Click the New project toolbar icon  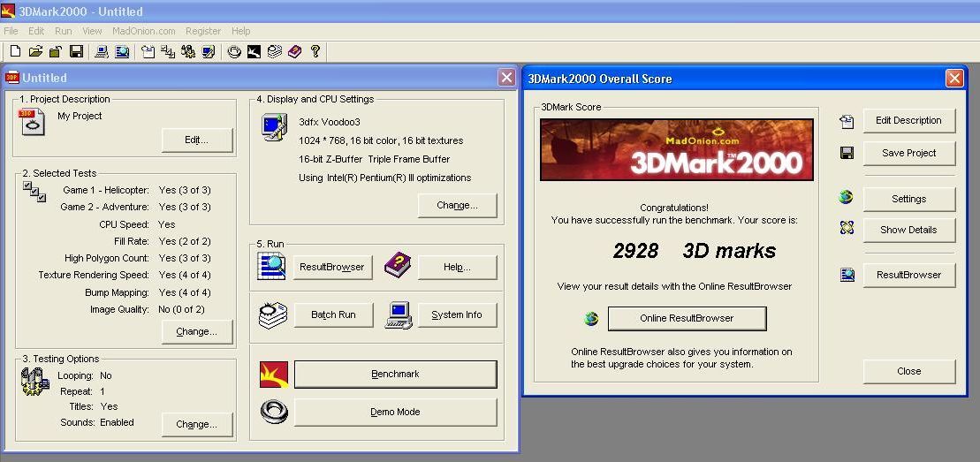[16, 52]
